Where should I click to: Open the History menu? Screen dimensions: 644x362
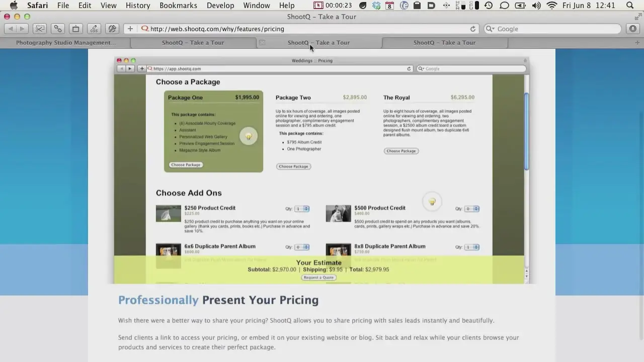tap(138, 6)
